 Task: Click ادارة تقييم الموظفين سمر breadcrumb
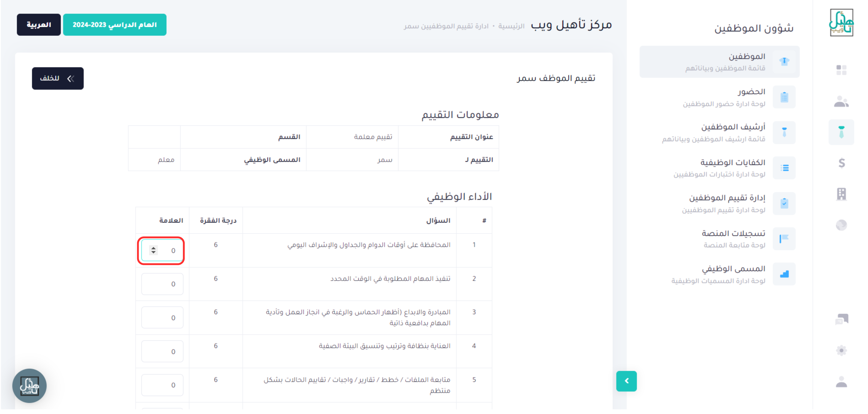pos(446,26)
